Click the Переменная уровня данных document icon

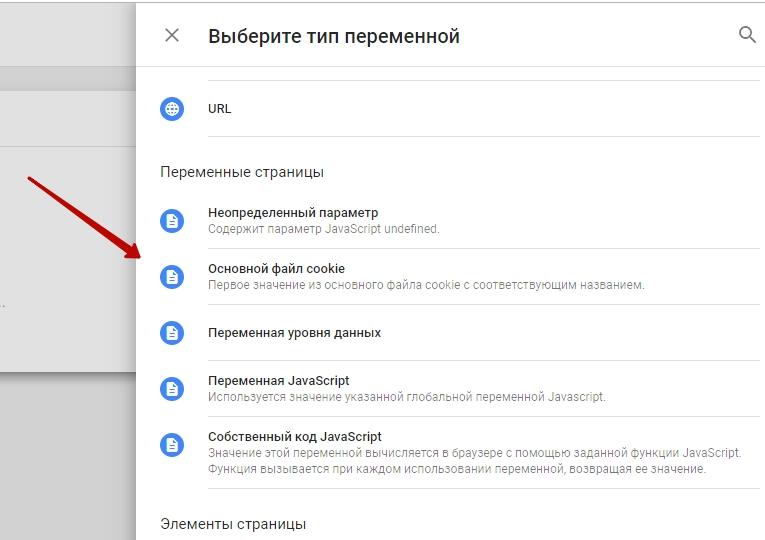tap(172, 332)
